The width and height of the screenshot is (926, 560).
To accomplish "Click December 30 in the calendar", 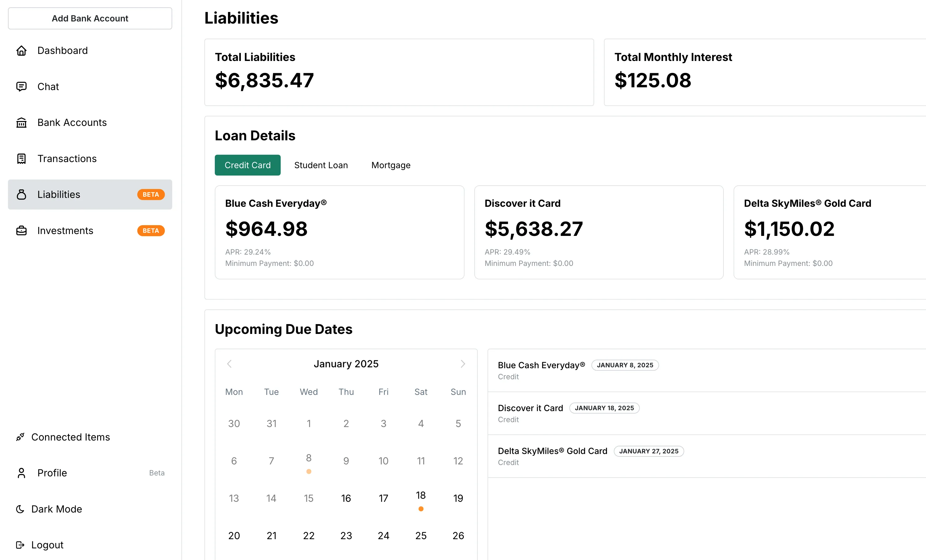I will pyautogui.click(x=234, y=424).
